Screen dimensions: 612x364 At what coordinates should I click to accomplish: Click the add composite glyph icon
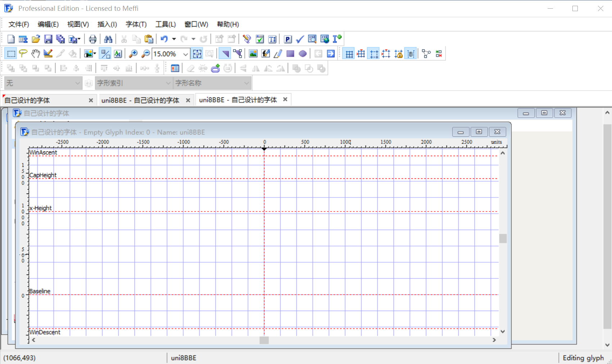point(216,68)
